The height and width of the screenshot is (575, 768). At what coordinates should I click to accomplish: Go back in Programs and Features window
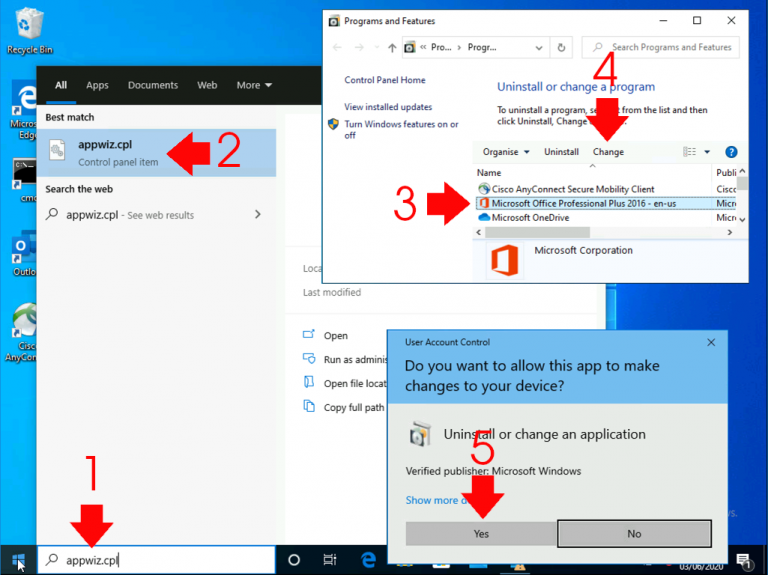(337, 48)
